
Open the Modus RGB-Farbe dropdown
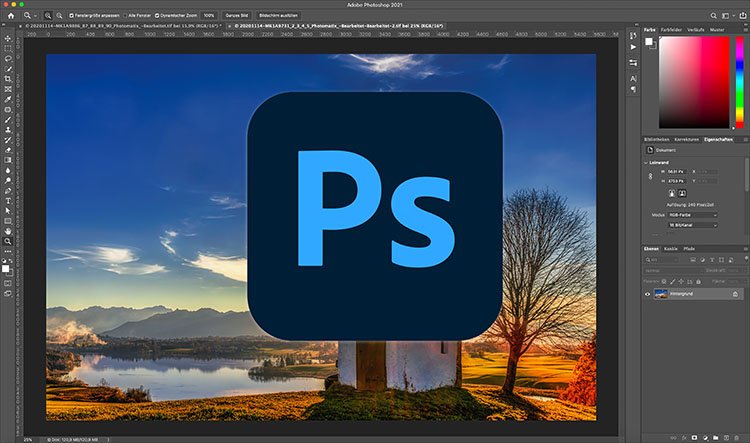[x=693, y=215]
